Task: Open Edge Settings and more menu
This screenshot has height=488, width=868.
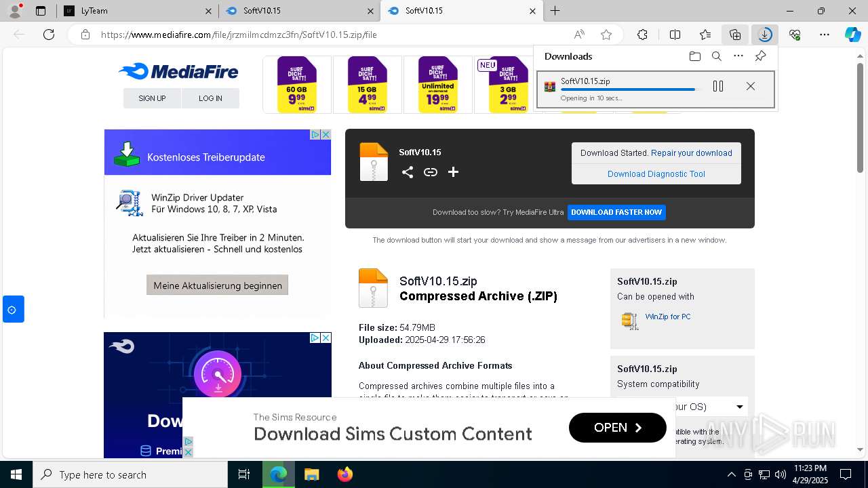Action: pos(825,35)
